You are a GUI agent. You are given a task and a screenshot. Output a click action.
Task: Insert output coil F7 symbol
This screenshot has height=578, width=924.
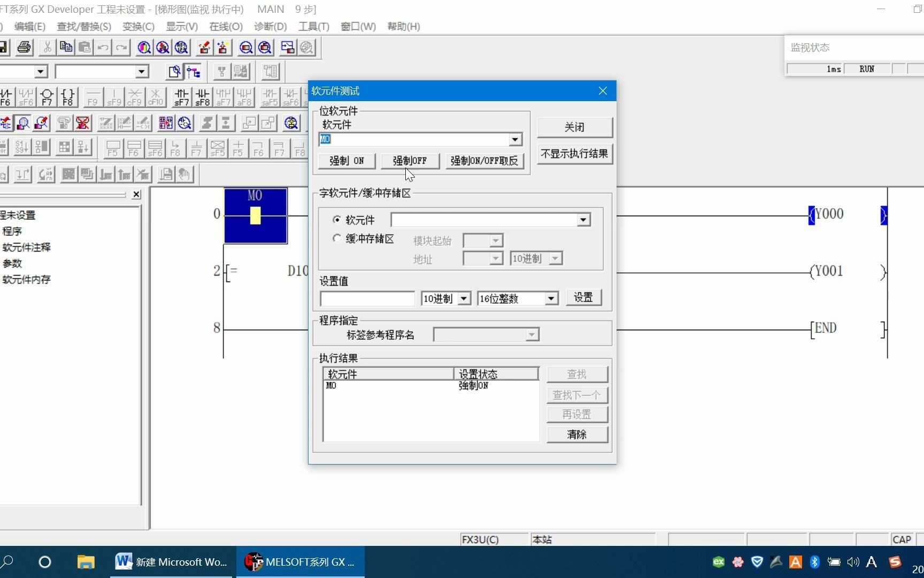coord(47,97)
